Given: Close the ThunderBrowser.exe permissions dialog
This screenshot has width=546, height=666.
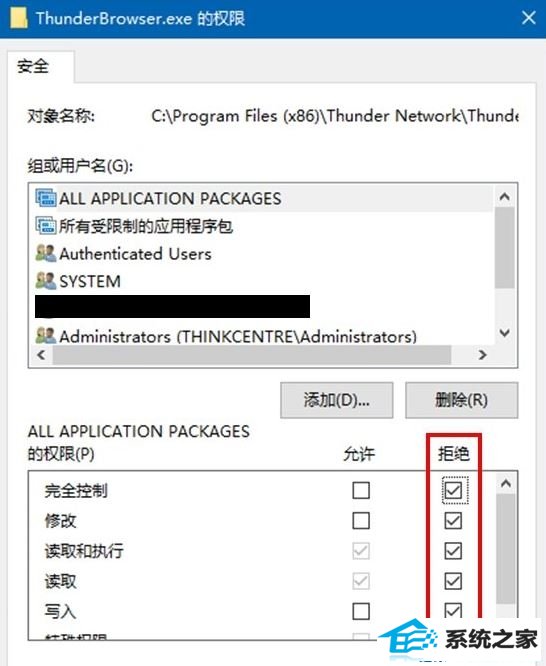Looking at the screenshot, I should click(x=529, y=18).
